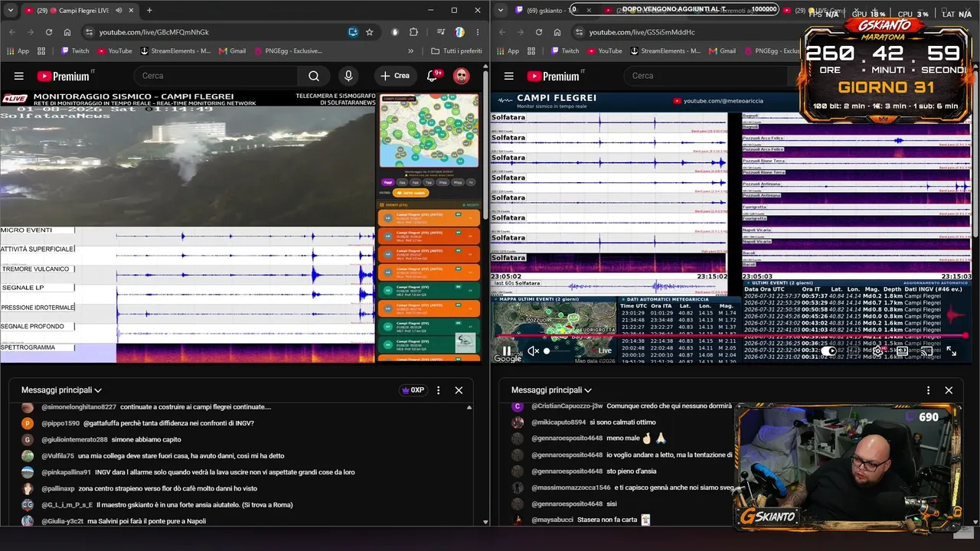Expand Messaggi principali dropdown in right chat
980x551 pixels.
pos(551,390)
